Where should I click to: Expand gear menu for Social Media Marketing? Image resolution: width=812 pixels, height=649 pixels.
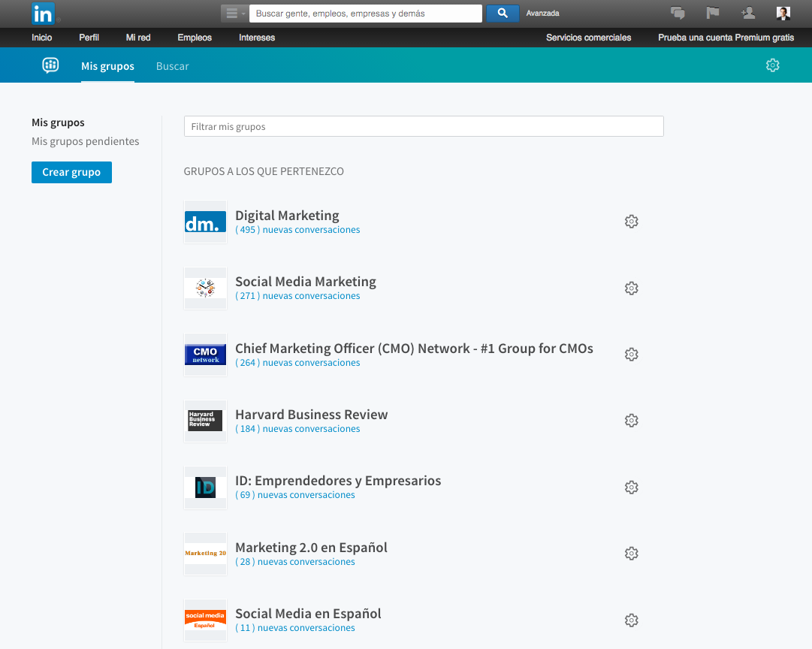click(631, 288)
